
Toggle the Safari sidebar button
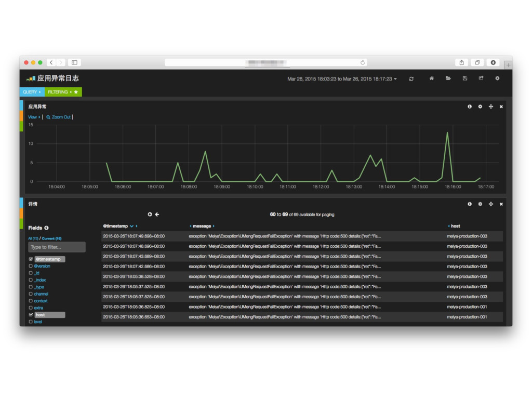(74, 62)
